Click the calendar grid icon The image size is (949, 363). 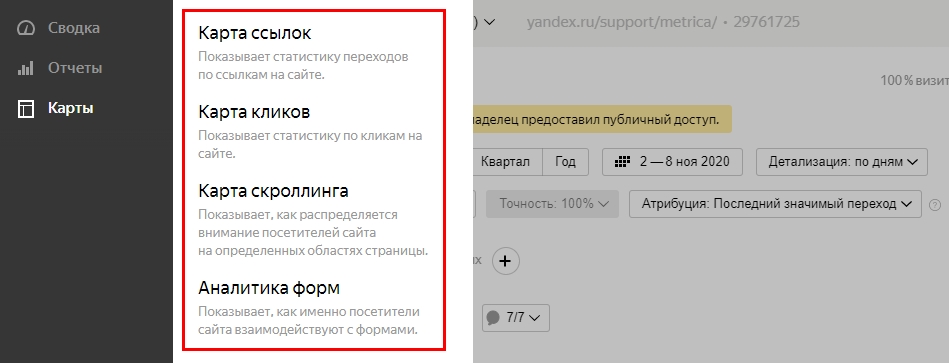pyautogui.click(x=622, y=162)
